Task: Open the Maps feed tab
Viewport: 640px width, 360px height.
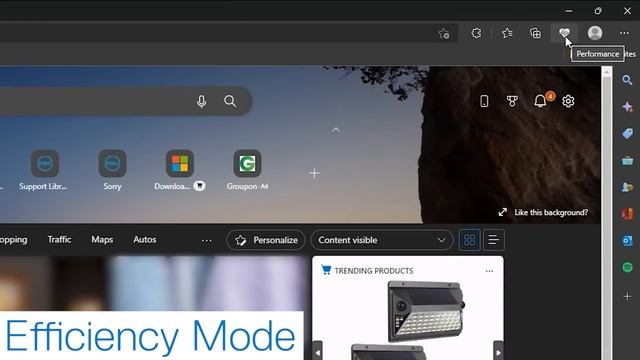Action: click(102, 240)
